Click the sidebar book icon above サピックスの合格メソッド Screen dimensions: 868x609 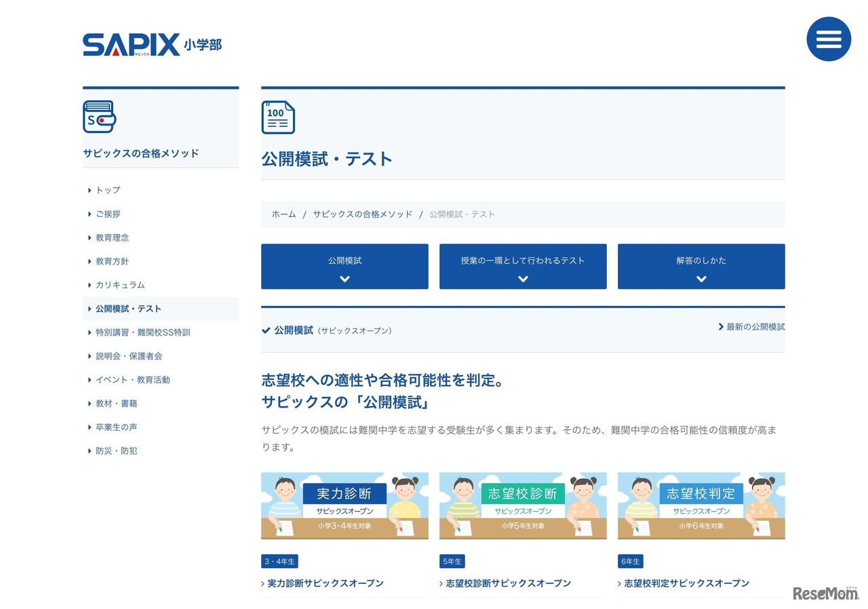99,117
